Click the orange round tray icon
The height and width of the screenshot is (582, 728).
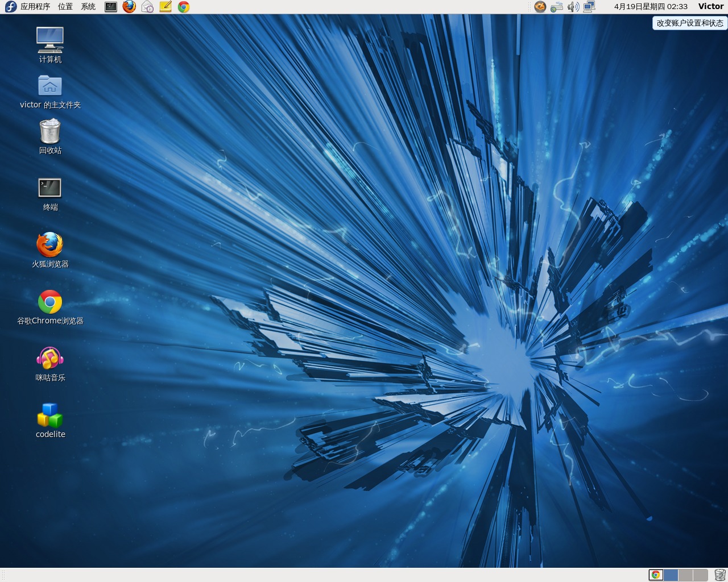(x=540, y=7)
